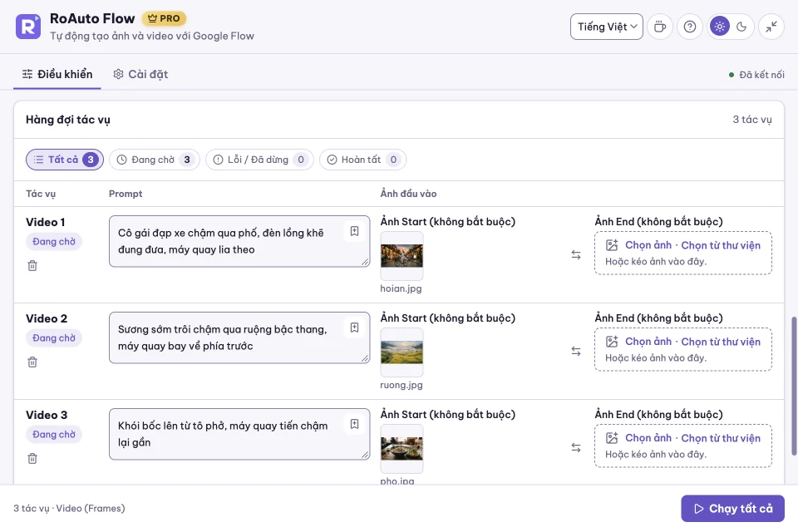The image size is (798, 532).
Task: Open the ruong.jpg start image thumbnail
Action: (401, 352)
